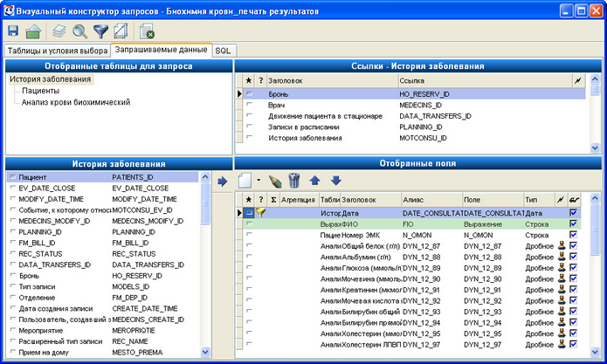
Task: Click stamp icon in DYN_12_97 row
Action: pyautogui.click(x=562, y=344)
